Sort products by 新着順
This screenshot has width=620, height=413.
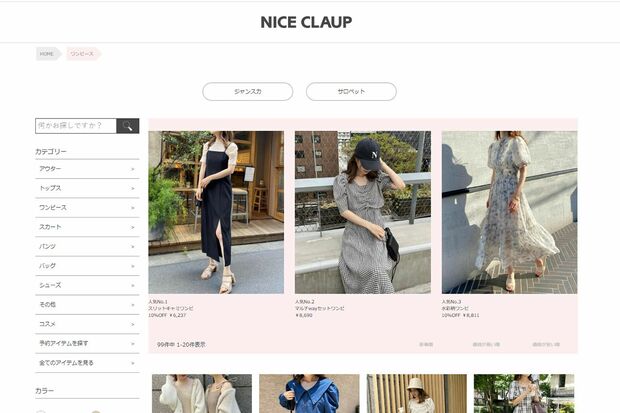click(x=426, y=345)
